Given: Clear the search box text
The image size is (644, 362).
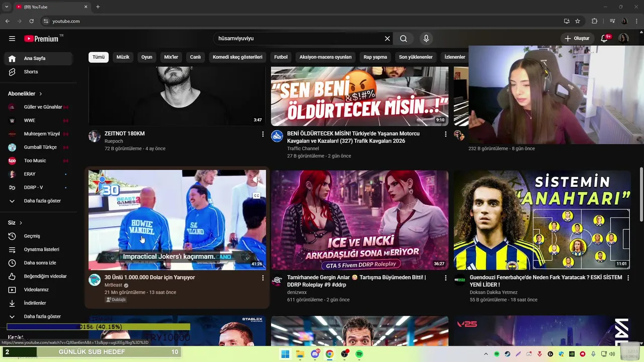Looking at the screenshot, I should click(x=387, y=39).
